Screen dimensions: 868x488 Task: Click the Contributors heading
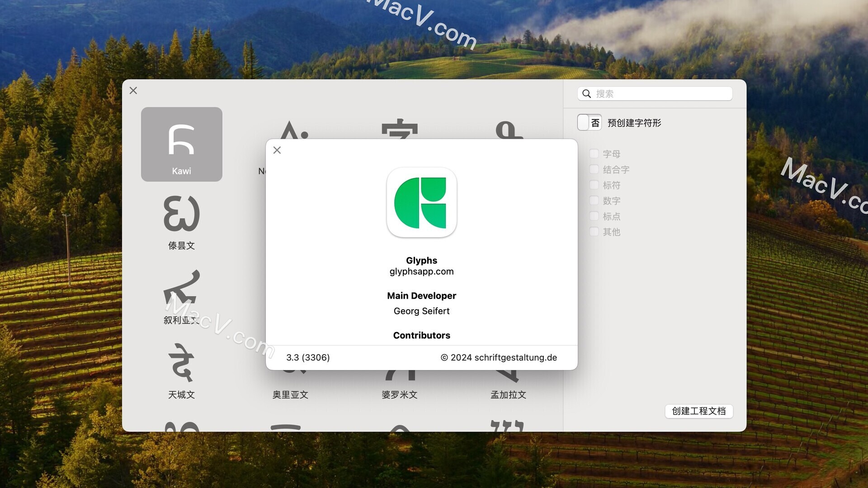point(421,335)
